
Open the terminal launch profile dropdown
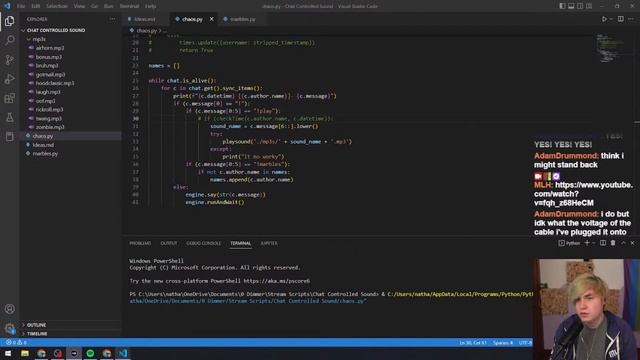click(593, 243)
